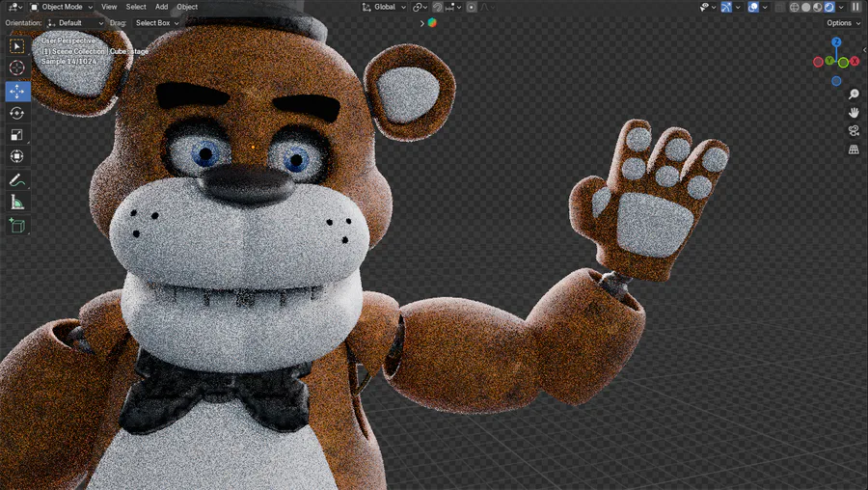Open the Object menu
Screen dimensions: 868x490
(187, 7)
